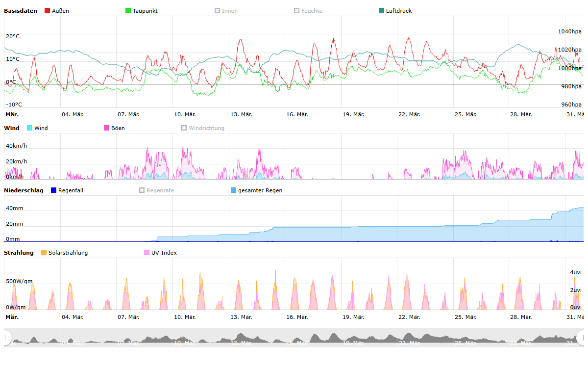Click the right navigator range handle

tap(582, 338)
